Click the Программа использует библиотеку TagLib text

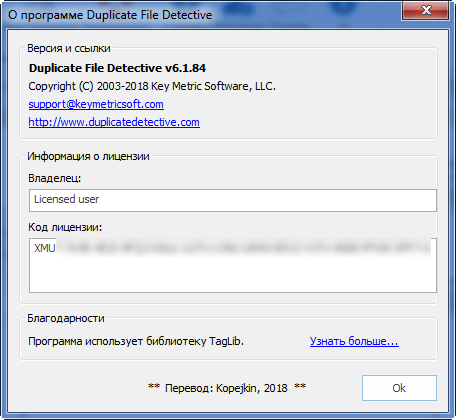[136, 341]
